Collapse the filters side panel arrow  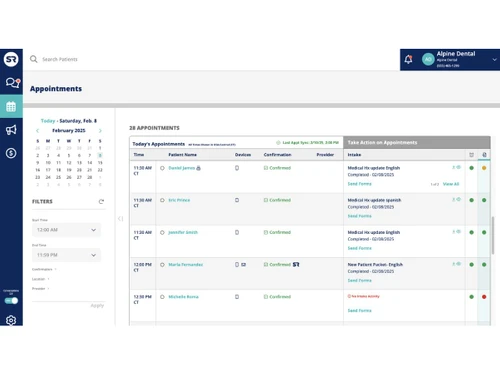[x=120, y=219]
